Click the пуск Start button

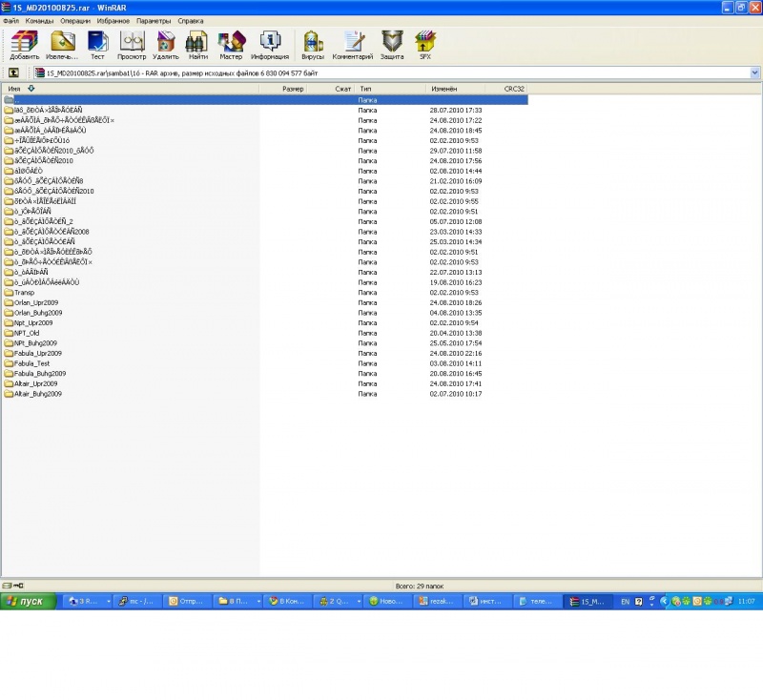pos(27,602)
